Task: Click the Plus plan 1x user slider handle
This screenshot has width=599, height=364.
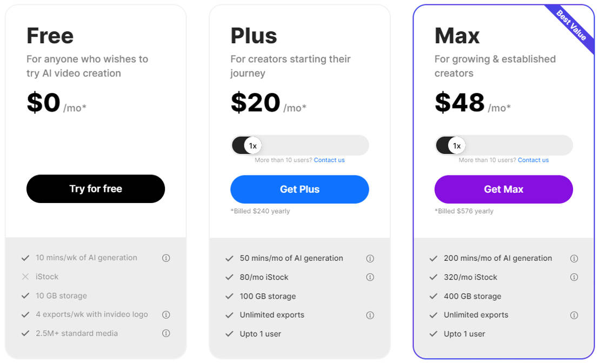Action: 252,146
